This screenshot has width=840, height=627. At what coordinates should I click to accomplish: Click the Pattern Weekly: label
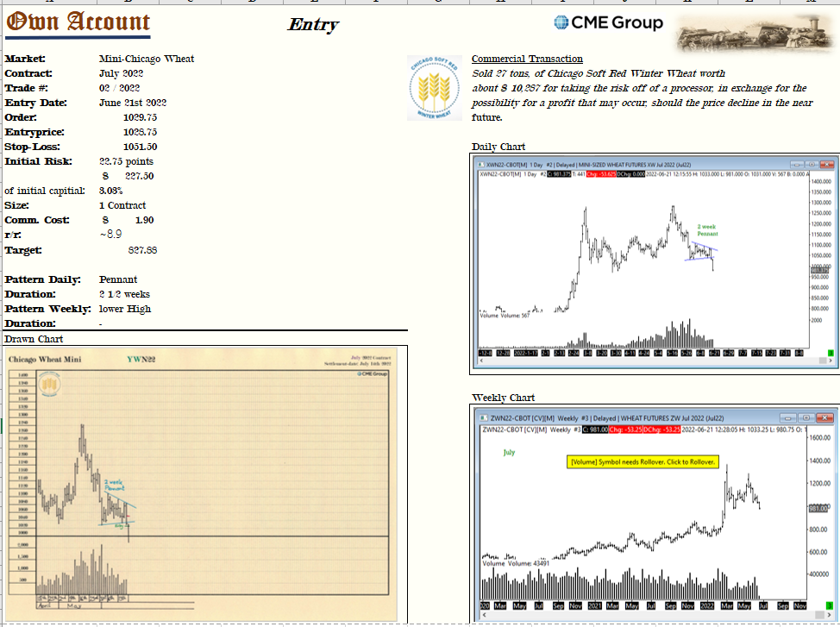(x=47, y=310)
